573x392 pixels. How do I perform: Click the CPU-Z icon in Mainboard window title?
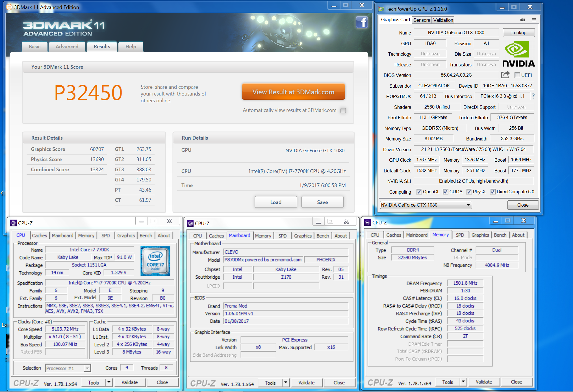190,223
